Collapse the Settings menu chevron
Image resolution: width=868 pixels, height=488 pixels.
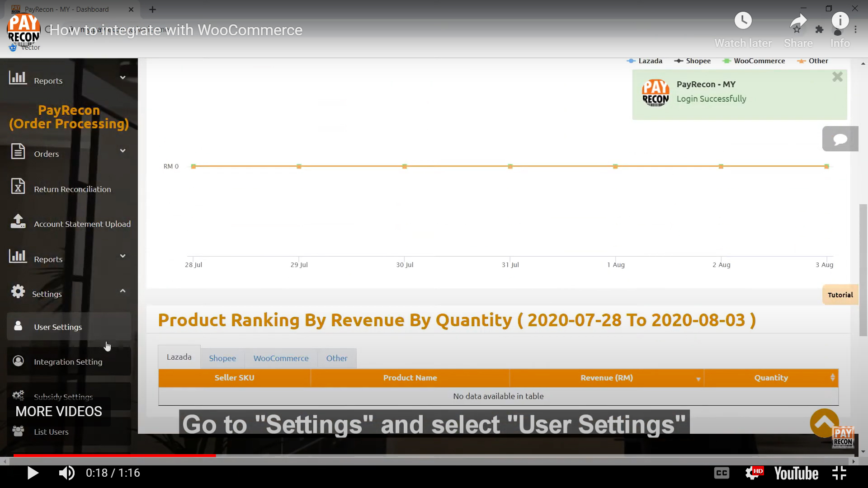pyautogui.click(x=123, y=291)
